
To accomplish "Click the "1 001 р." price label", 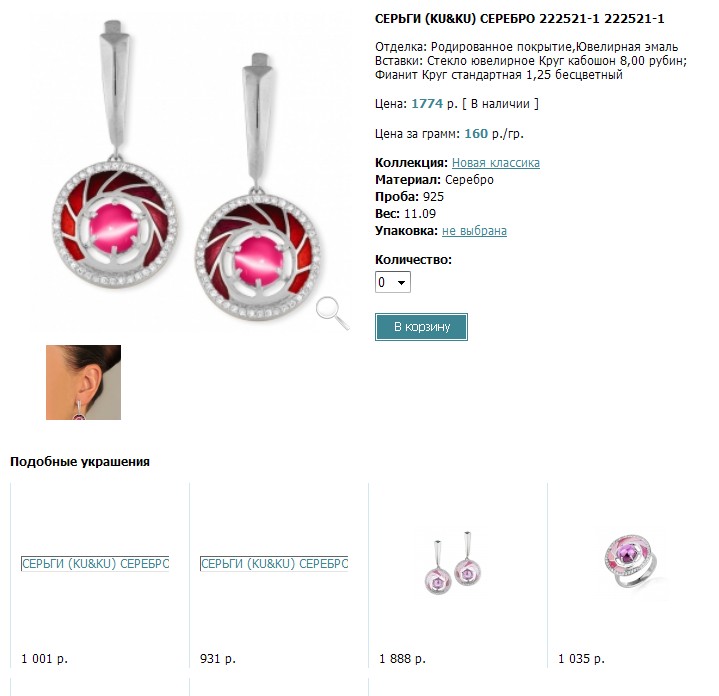I will pyautogui.click(x=44, y=659).
